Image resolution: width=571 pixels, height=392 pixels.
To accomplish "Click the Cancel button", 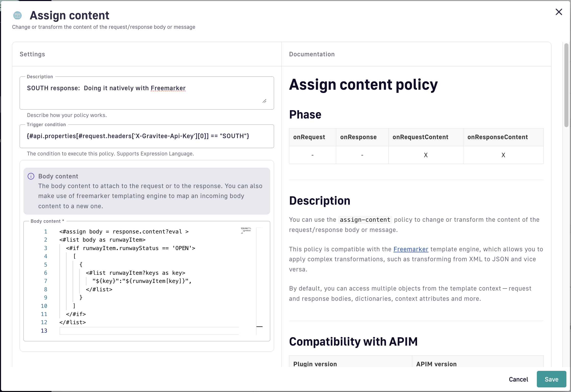I will pyautogui.click(x=518, y=379).
